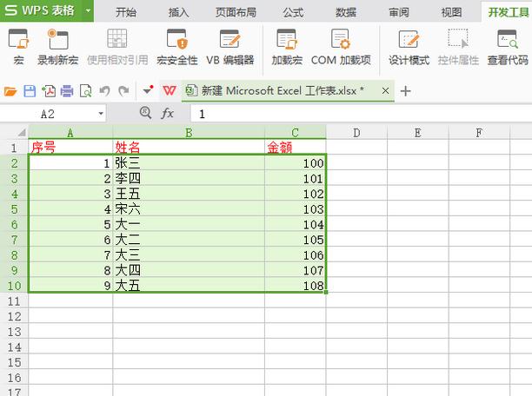Click the cell containing 大四

tap(189, 270)
